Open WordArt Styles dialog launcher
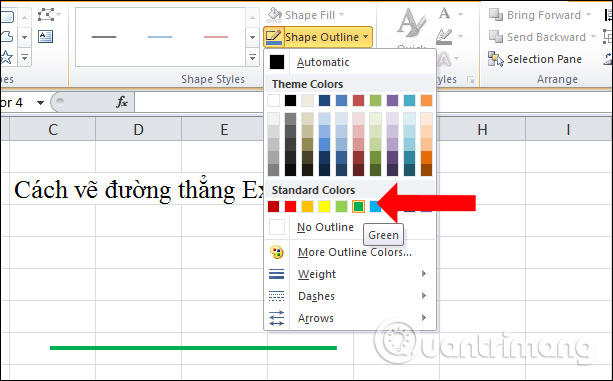 click(x=471, y=80)
